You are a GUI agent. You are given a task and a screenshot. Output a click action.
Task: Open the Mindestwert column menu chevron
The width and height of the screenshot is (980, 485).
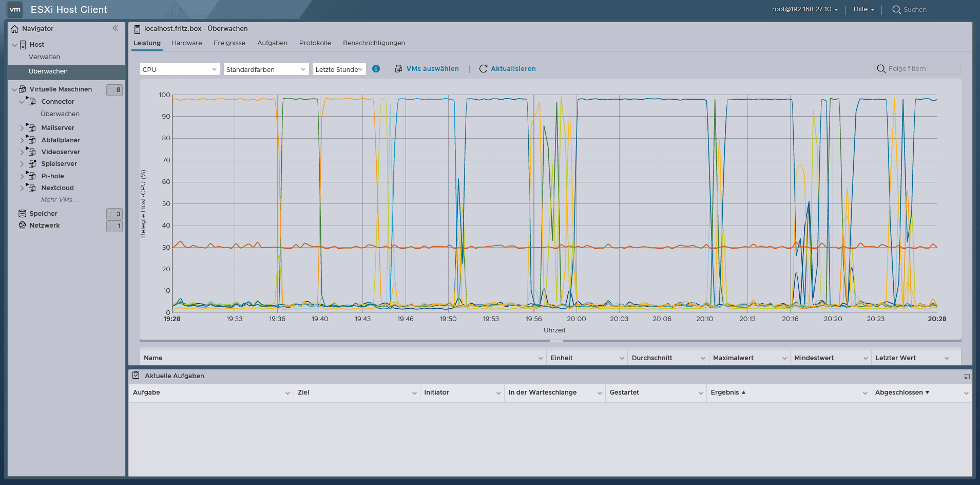point(866,358)
